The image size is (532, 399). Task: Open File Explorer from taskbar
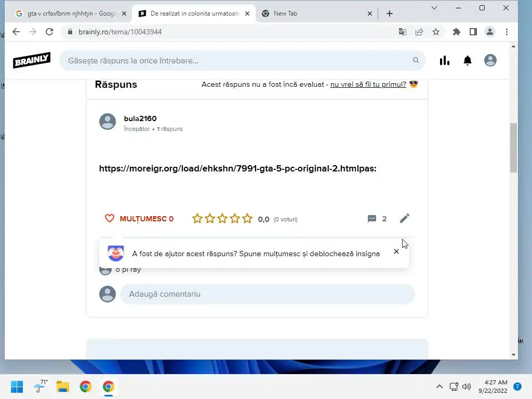pyautogui.click(x=63, y=387)
